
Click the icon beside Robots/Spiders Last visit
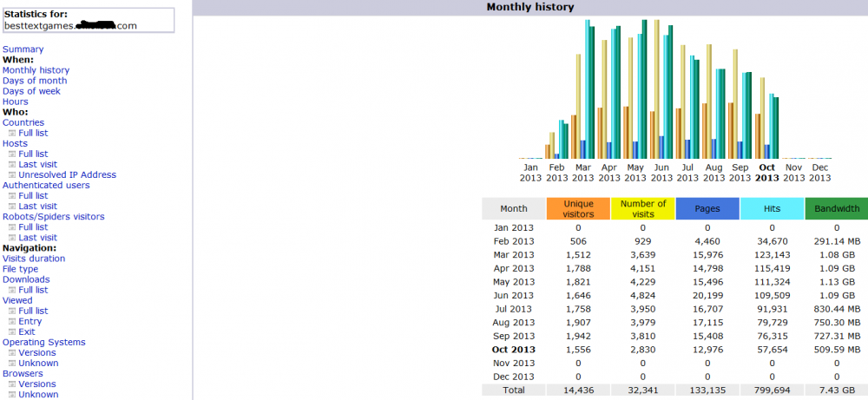pos(11,238)
